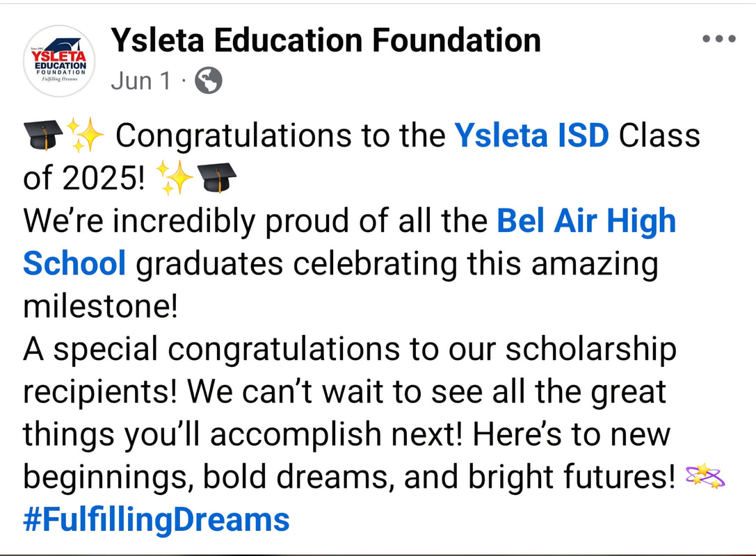Open the "Bel Air High" tagged school link
This screenshot has width=756, height=556.
586,222
